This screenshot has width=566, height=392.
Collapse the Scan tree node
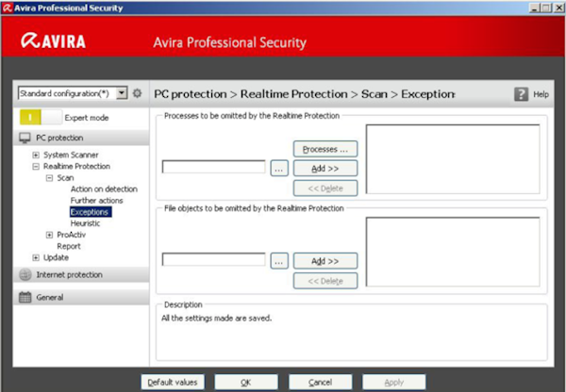[x=49, y=178]
